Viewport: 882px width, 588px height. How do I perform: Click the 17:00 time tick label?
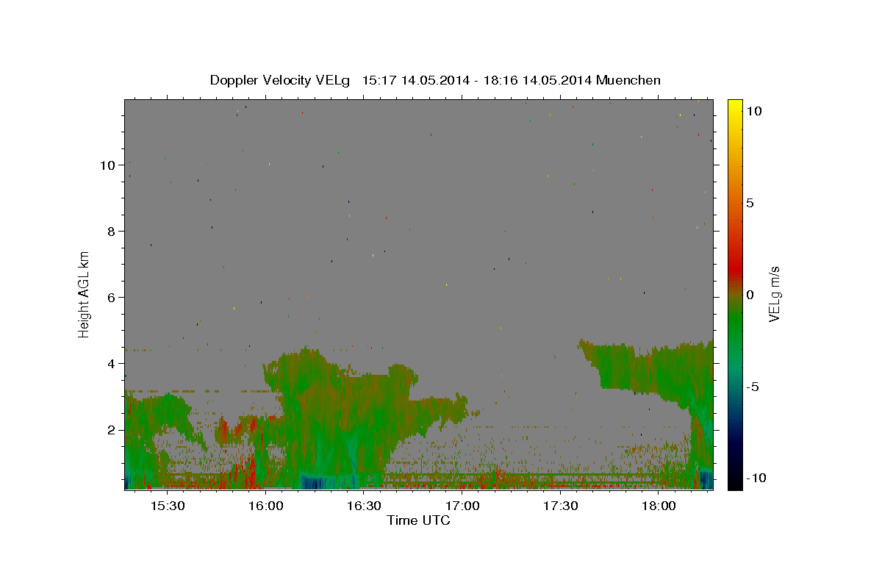coord(462,506)
